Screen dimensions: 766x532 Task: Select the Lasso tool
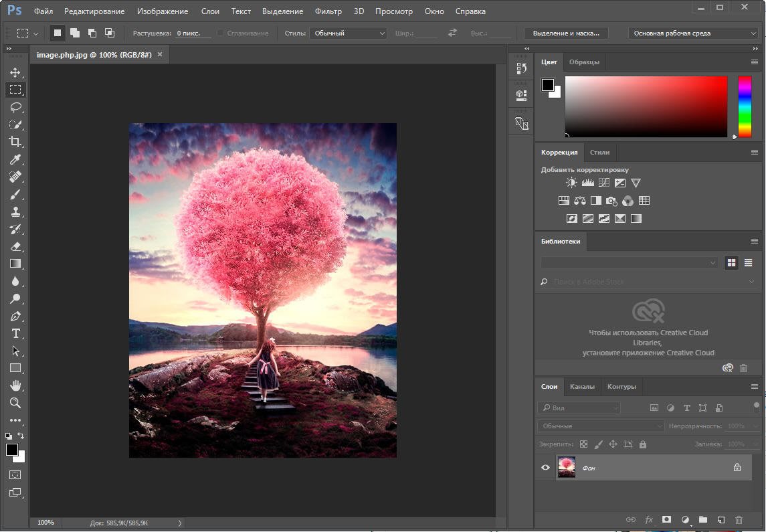pyautogui.click(x=15, y=107)
